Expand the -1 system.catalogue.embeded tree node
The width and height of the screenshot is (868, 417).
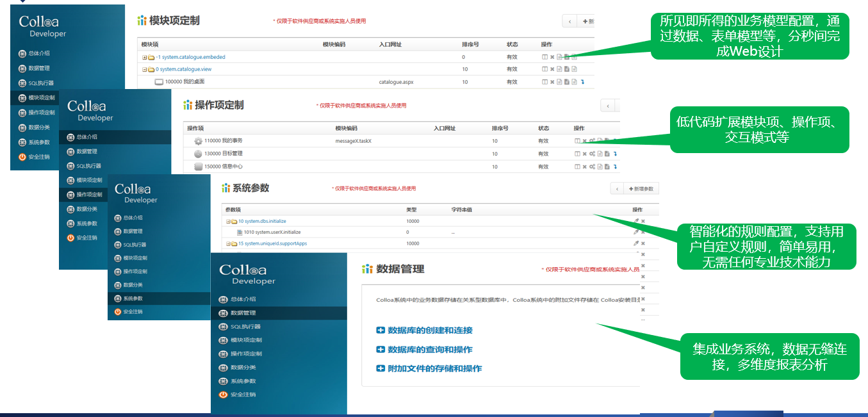coord(145,57)
